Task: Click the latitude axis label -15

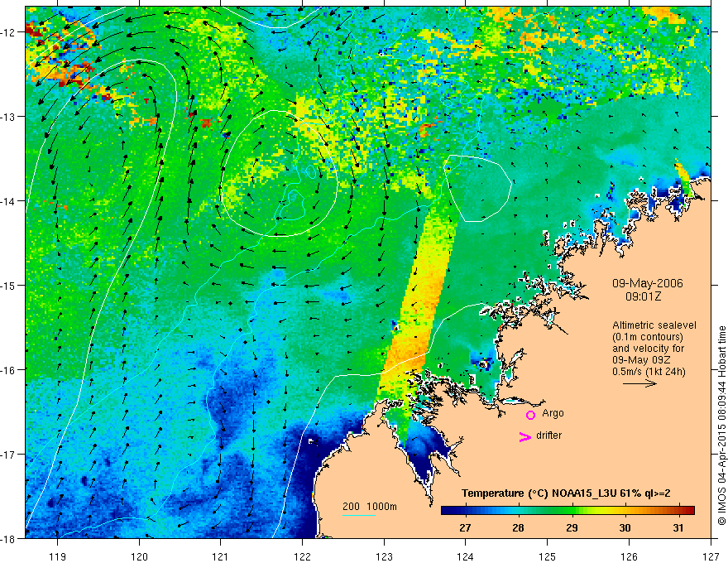Action: coord(9,285)
